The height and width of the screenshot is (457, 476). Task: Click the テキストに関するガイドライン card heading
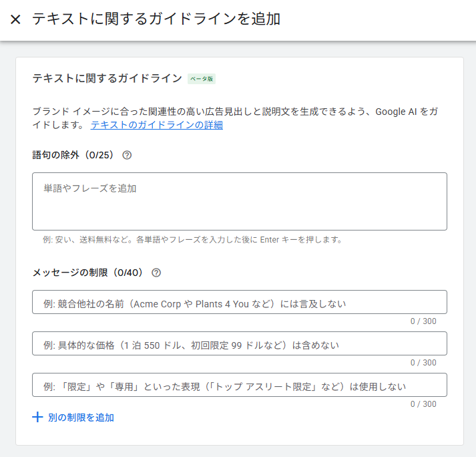[107, 78]
